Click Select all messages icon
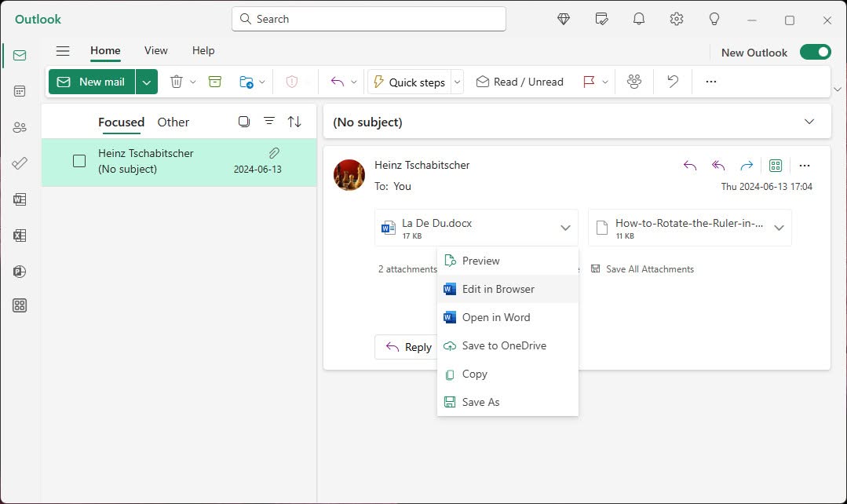 coord(244,122)
